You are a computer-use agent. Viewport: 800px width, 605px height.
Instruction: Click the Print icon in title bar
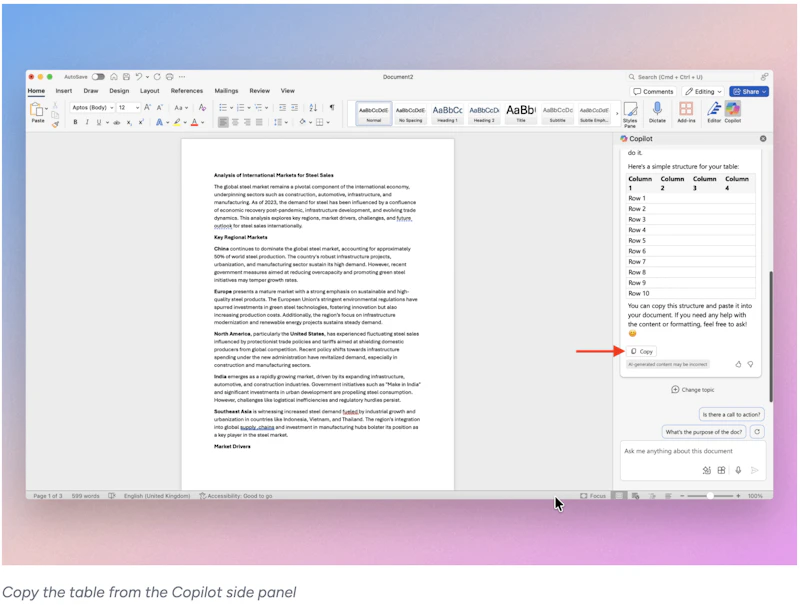point(169,77)
